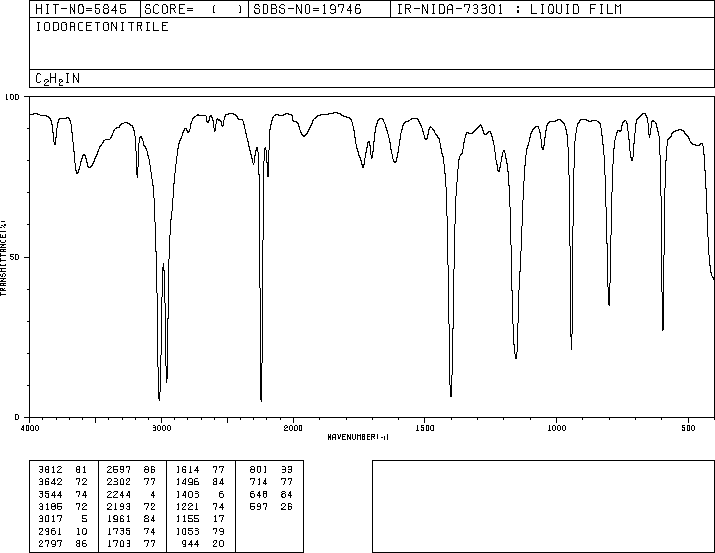Select peak table entry 944
715x553 pixels.
pos(190,544)
